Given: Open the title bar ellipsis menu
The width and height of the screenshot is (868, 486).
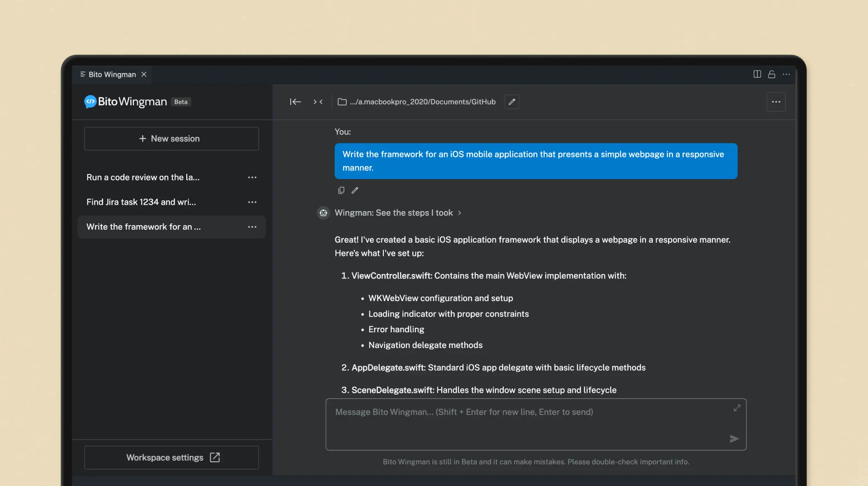Looking at the screenshot, I should pos(786,74).
